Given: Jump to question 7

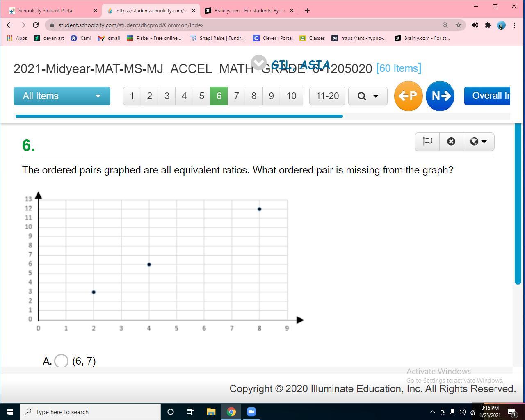Looking at the screenshot, I should pos(236,96).
